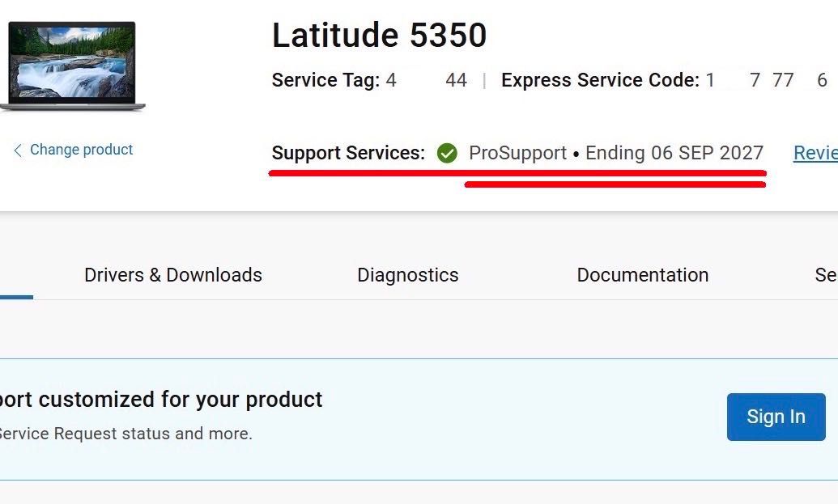The height and width of the screenshot is (504, 838).
Task: Click the Latitude 5350 laptop image
Action: pyautogui.click(x=73, y=66)
